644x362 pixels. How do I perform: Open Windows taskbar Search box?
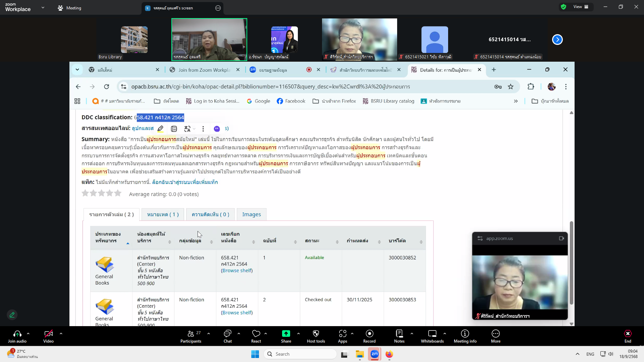point(300,354)
